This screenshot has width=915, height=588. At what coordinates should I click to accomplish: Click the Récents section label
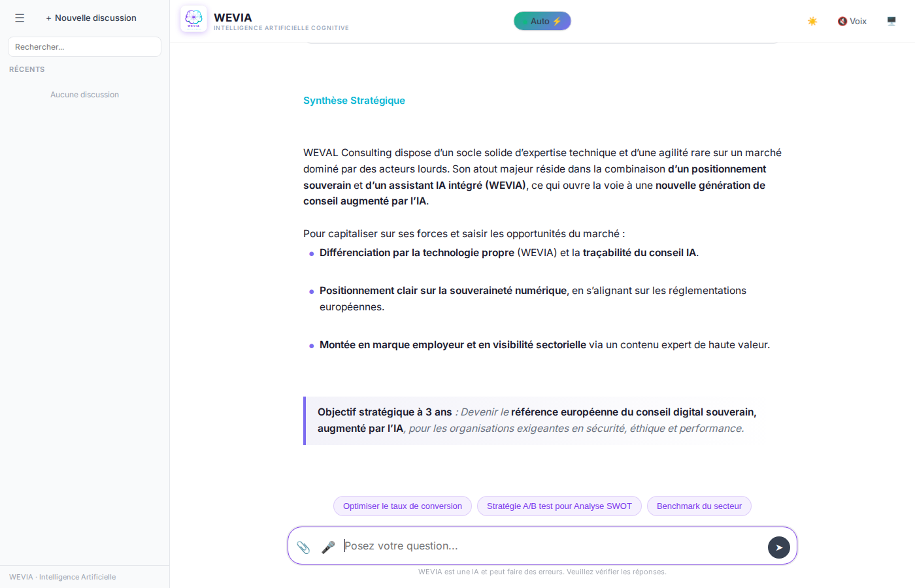coord(27,69)
